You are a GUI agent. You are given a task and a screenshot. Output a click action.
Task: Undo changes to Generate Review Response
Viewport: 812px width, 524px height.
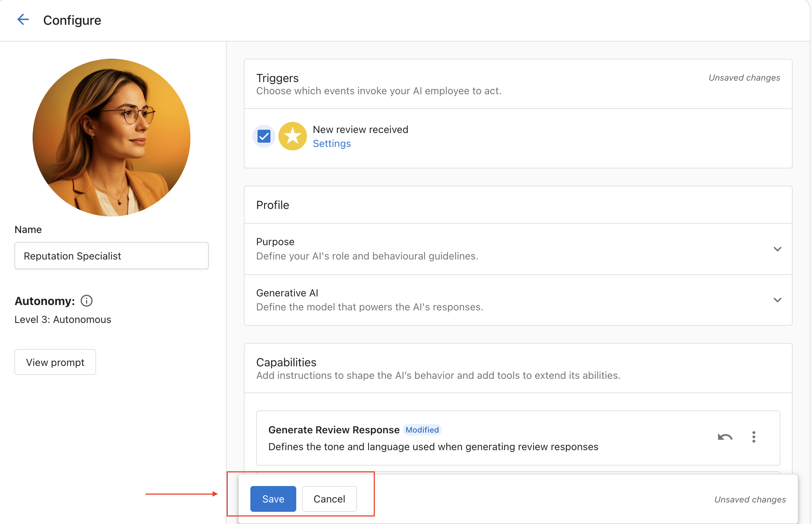pyautogui.click(x=725, y=437)
